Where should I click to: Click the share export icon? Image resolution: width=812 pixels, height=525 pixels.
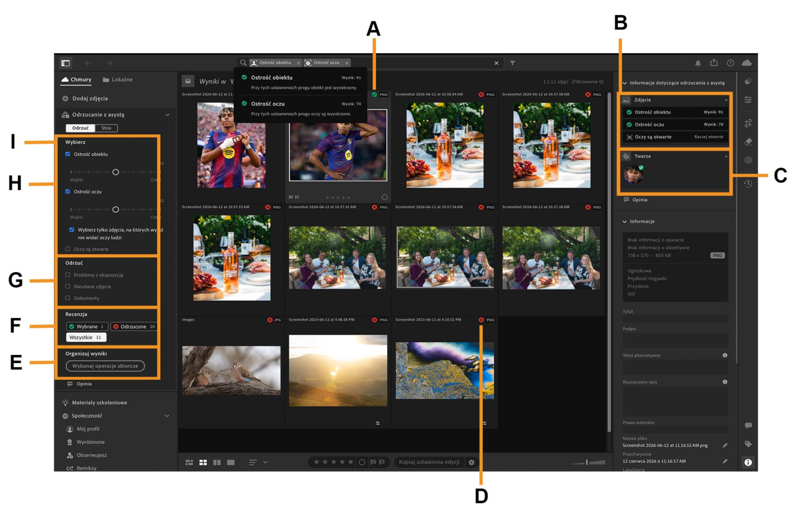coord(714,63)
